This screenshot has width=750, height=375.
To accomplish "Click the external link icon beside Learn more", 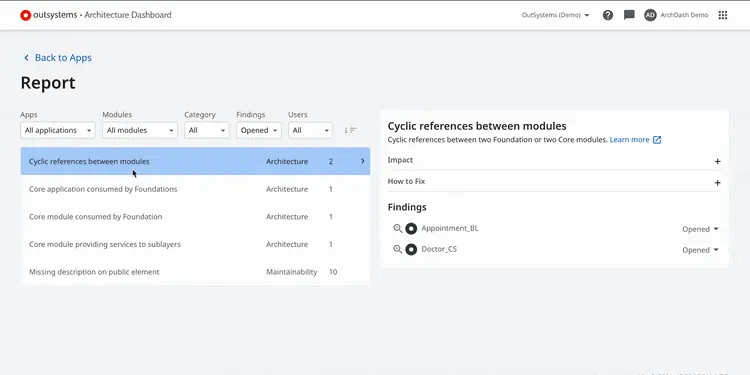I will point(657,140).
